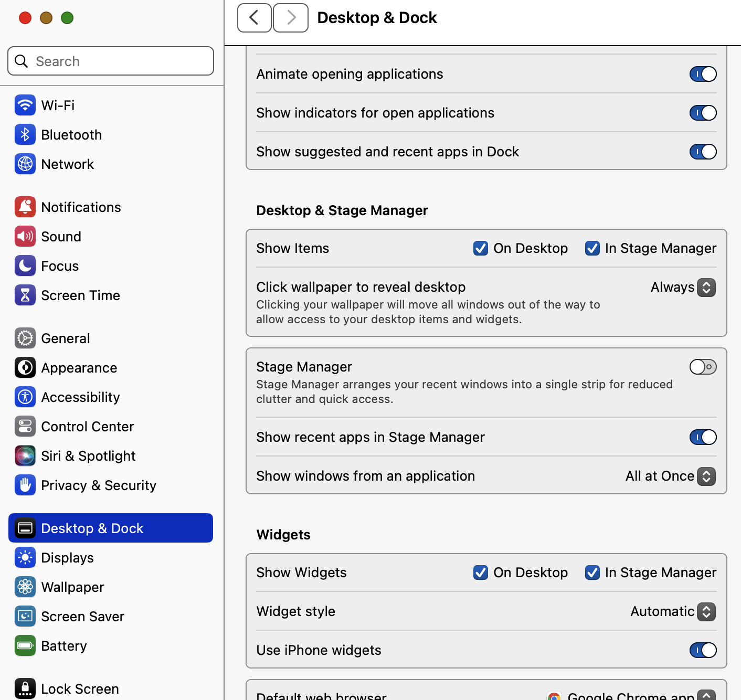Click the Network label in sidebar
The width and height of the screenshot is (741, 700).
point(68,164)
